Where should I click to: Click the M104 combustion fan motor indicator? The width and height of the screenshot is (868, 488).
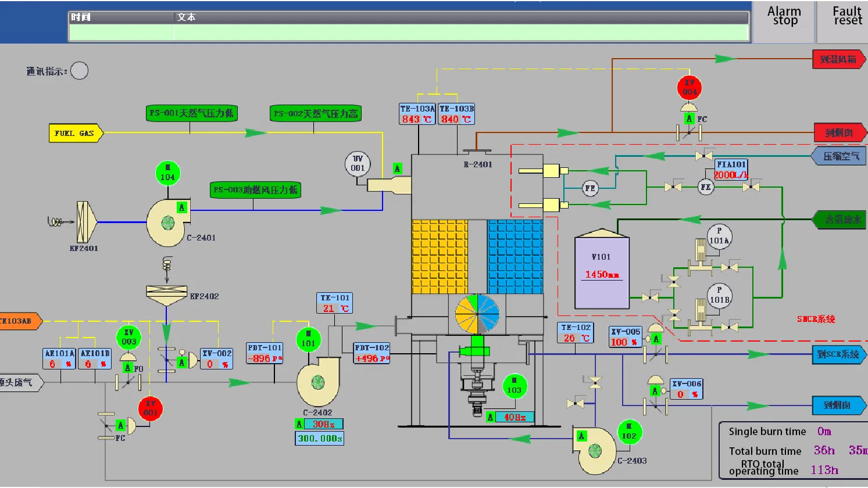click(167, 174)
